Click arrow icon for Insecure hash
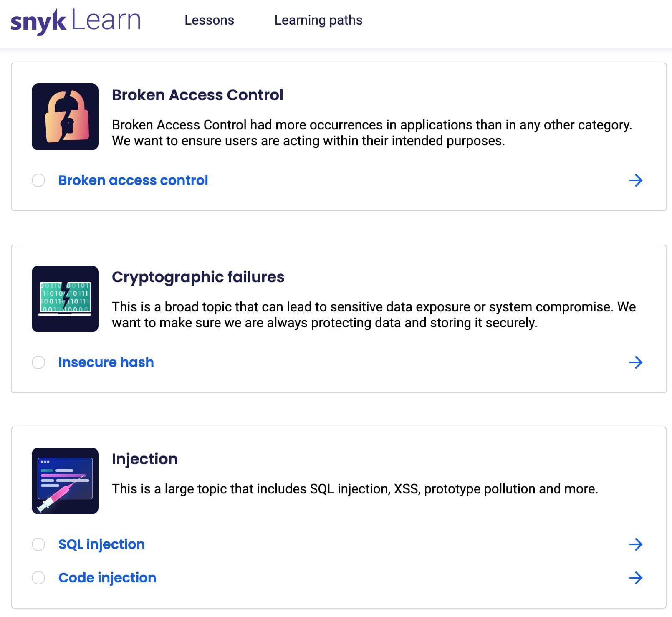Screen dimensions: 672x617 coord(636,362)
